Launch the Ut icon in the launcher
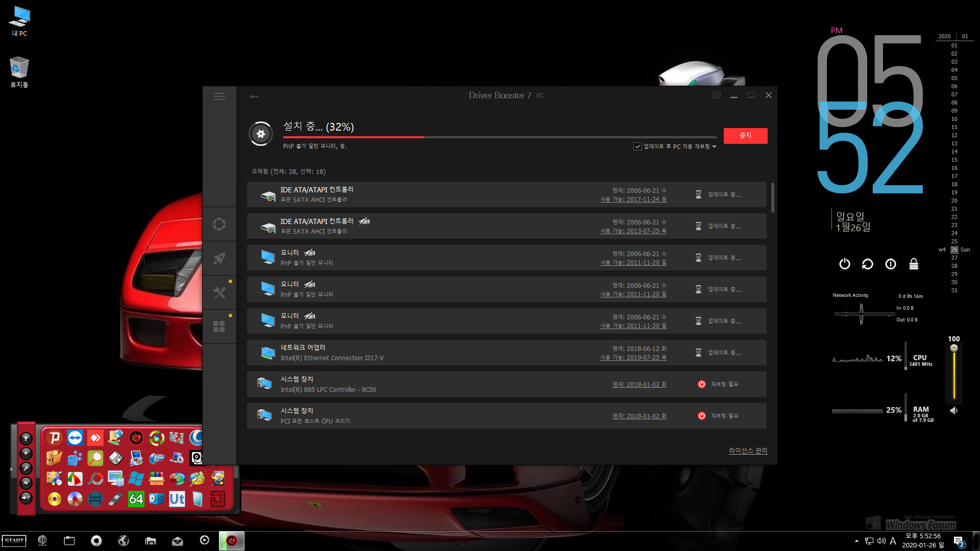This screenshot has width=980, height=551. (x=177, y=498)
